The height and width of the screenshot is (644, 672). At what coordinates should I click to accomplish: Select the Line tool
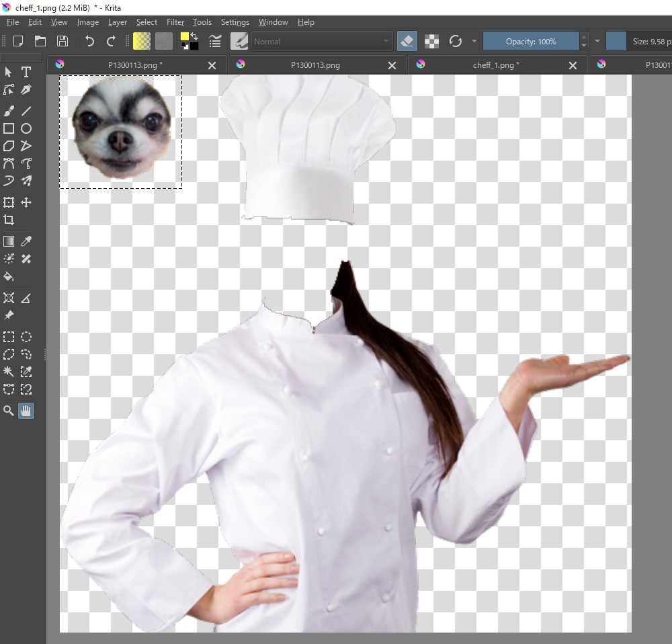[26, 111]
